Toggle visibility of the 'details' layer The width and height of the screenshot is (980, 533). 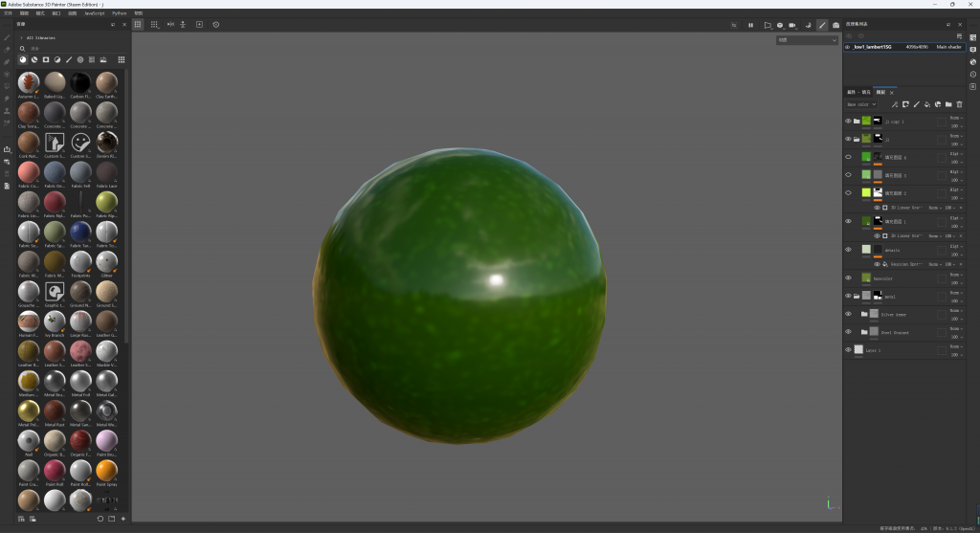coord(848,250)
